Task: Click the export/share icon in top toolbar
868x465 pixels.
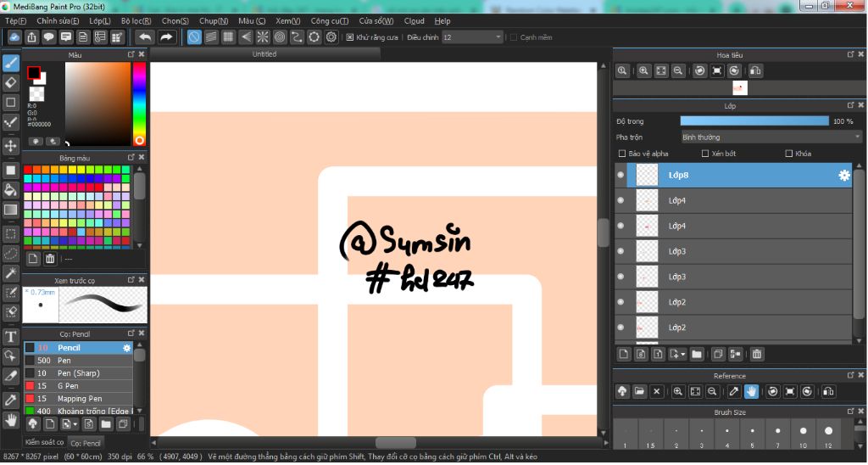Action: pos(31,37)
